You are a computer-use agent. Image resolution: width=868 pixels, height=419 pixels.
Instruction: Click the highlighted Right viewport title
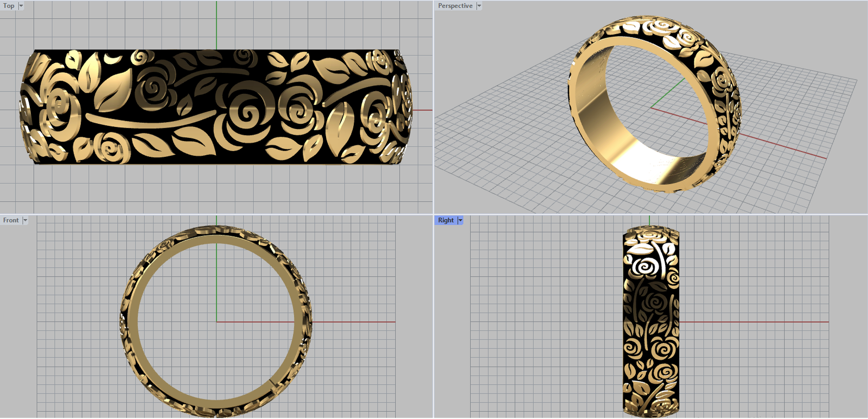click(x=445, y=220)
